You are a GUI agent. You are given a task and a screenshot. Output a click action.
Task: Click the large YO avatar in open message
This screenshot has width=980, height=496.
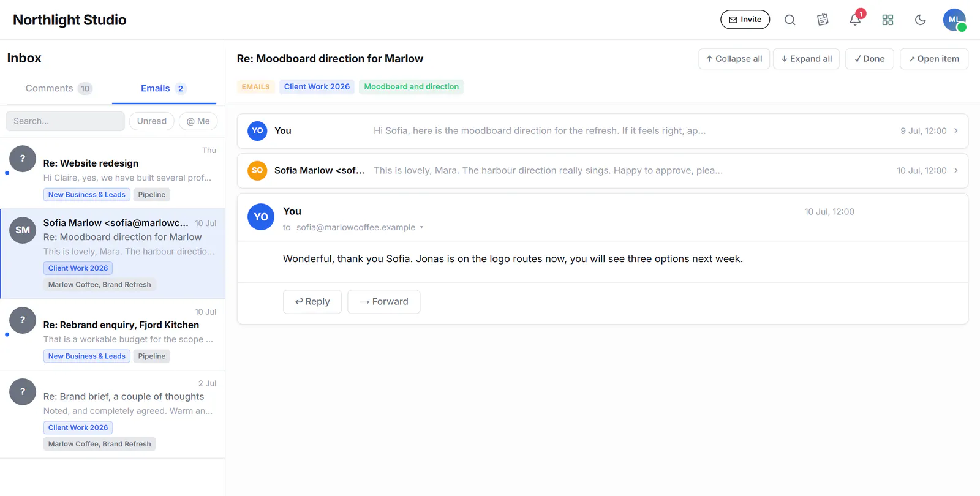[261, 217]
